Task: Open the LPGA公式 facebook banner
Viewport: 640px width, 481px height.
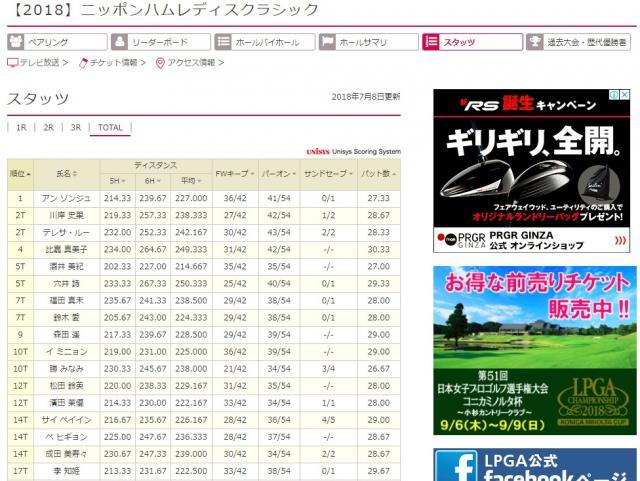Action: [x=535, y=465]
